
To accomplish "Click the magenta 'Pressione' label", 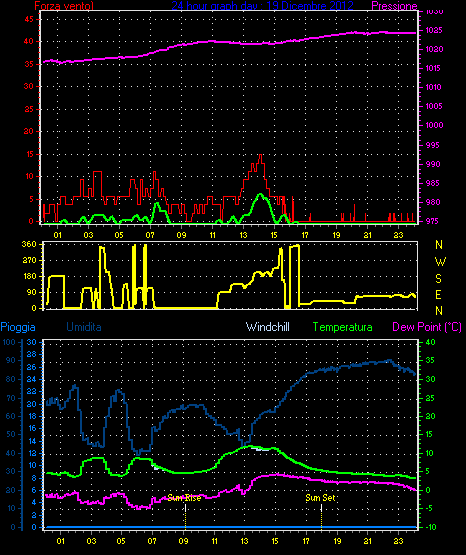I will point(394,6).
